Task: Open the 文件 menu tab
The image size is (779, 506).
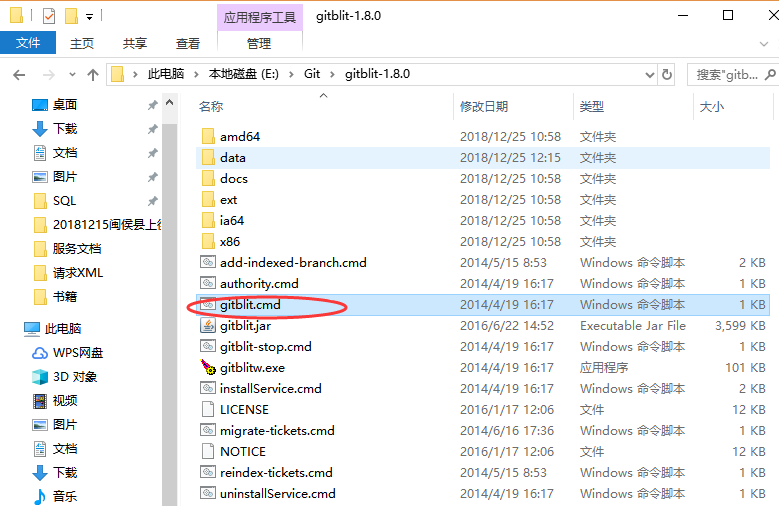Action: [x=28, y=43]
